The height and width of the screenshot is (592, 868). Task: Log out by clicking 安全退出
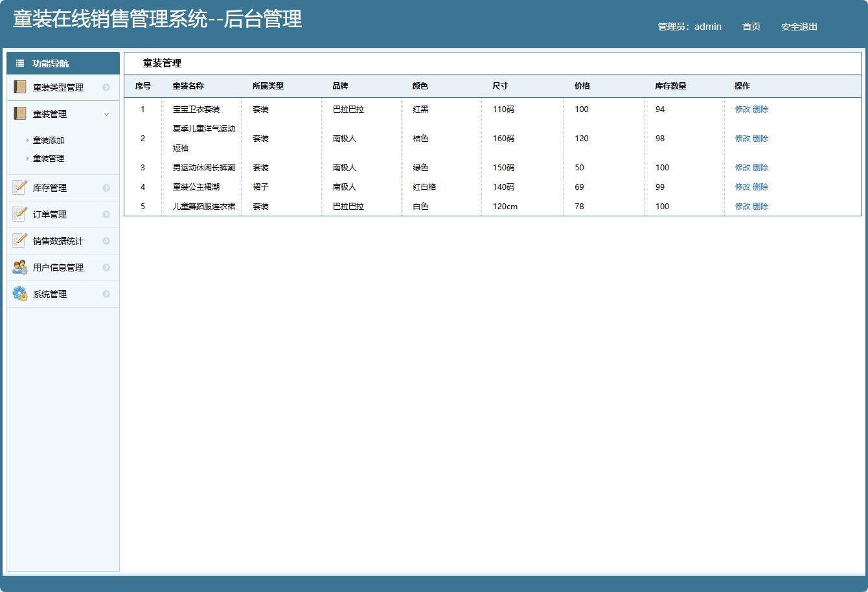click(x=799, y=27)
